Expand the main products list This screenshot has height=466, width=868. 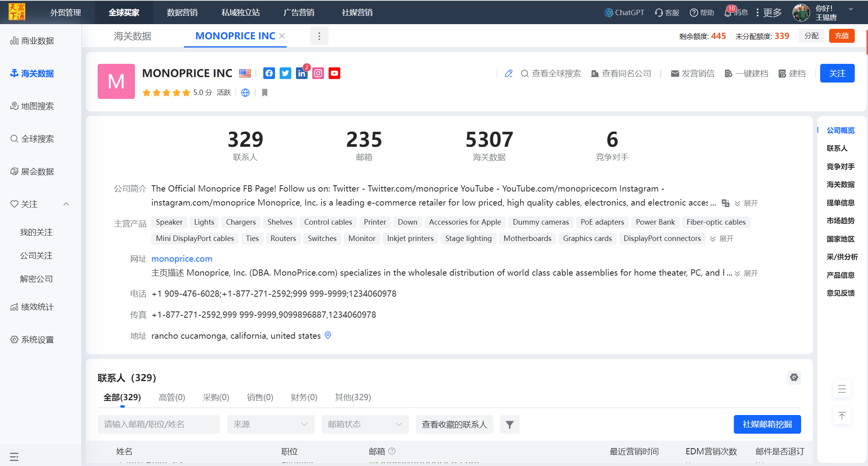pos(722,239)
